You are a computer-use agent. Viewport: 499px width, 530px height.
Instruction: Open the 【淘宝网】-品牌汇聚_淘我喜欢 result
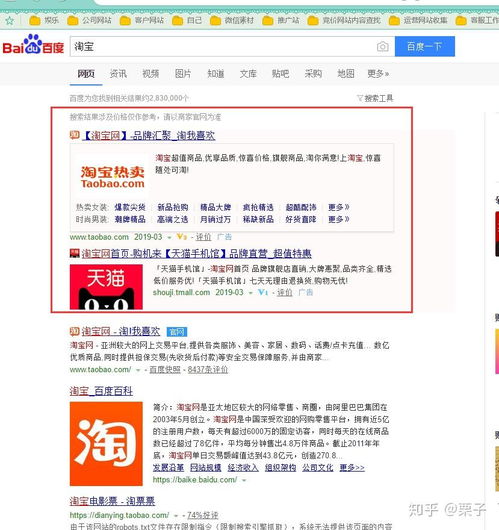[x=148, y=136]
